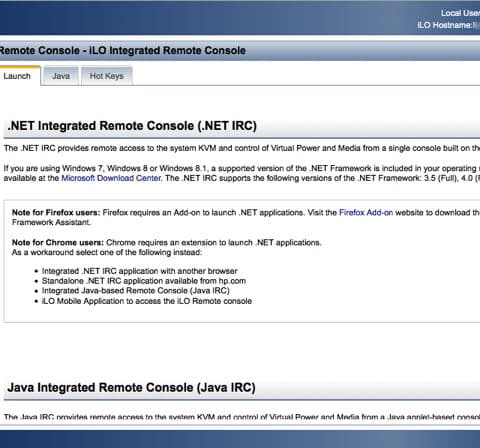
Task: Click the 'Integrated .NET IRC application with another browser' item
Action: [140, 271]
